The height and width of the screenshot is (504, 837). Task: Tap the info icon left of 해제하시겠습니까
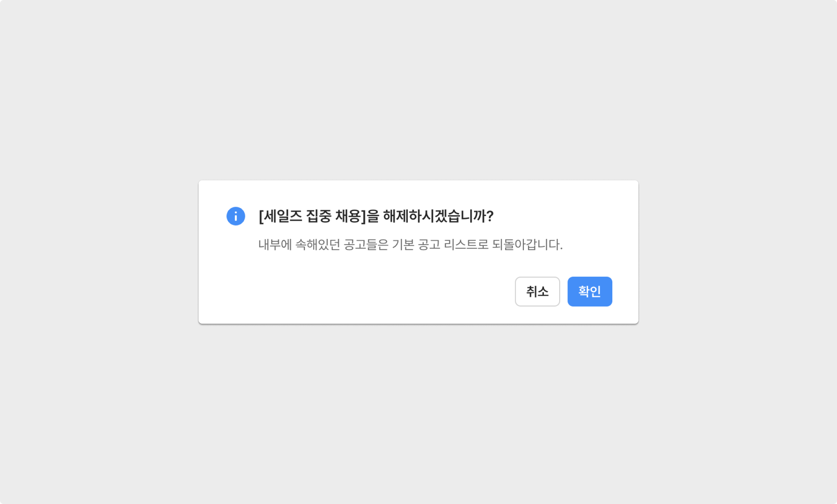(x=236, y=216)
